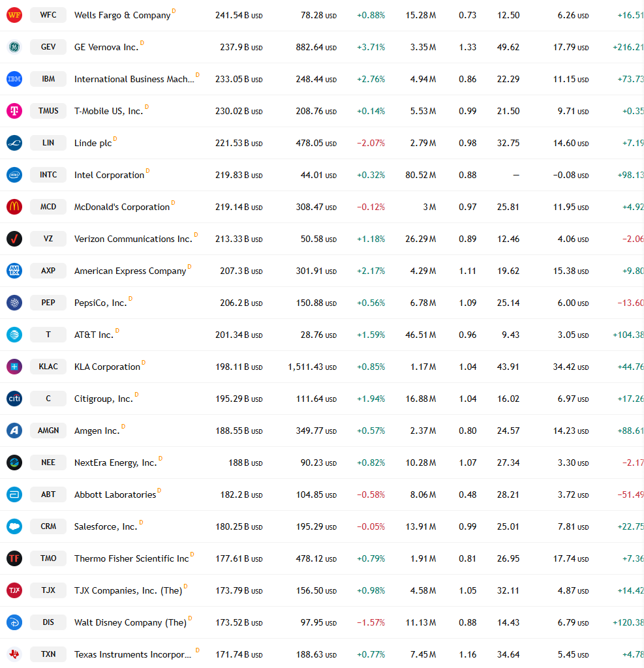
Task: Open NextEra Energy, Inc. link
Action: coord(115,463)
